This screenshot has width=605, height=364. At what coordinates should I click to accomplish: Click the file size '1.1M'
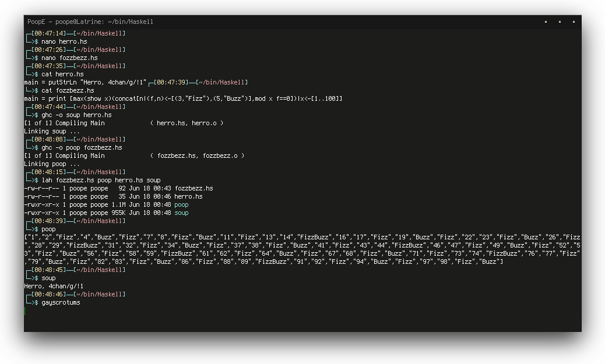coord(119,205)
